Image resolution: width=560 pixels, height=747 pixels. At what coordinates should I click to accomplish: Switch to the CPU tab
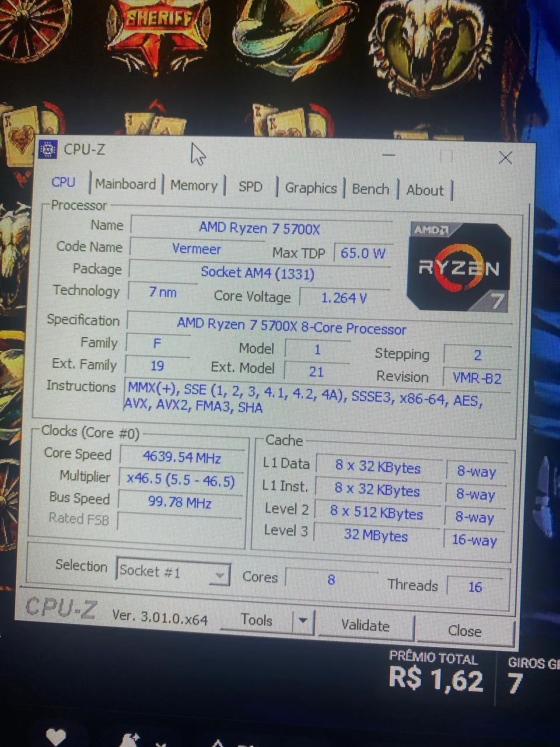point(63,182)
